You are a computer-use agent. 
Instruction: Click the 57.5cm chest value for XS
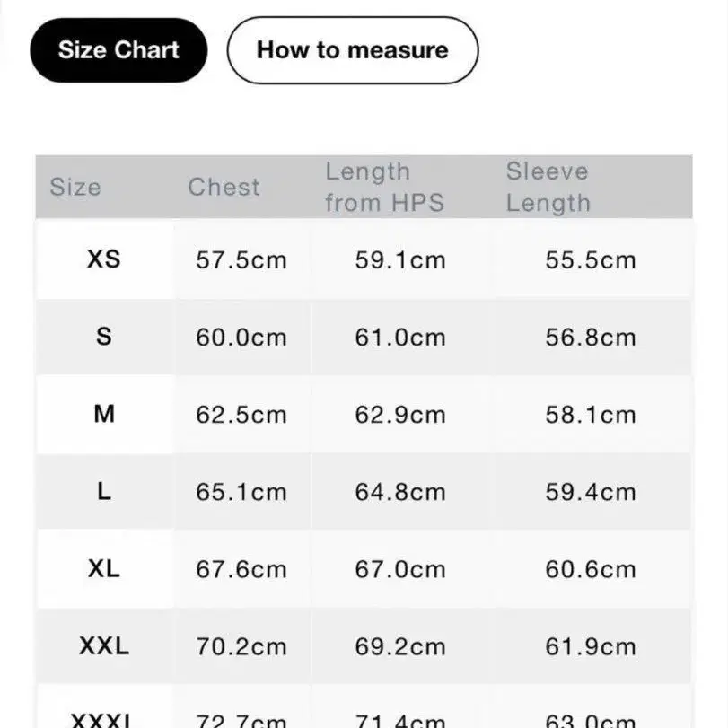tap(241, 260)
